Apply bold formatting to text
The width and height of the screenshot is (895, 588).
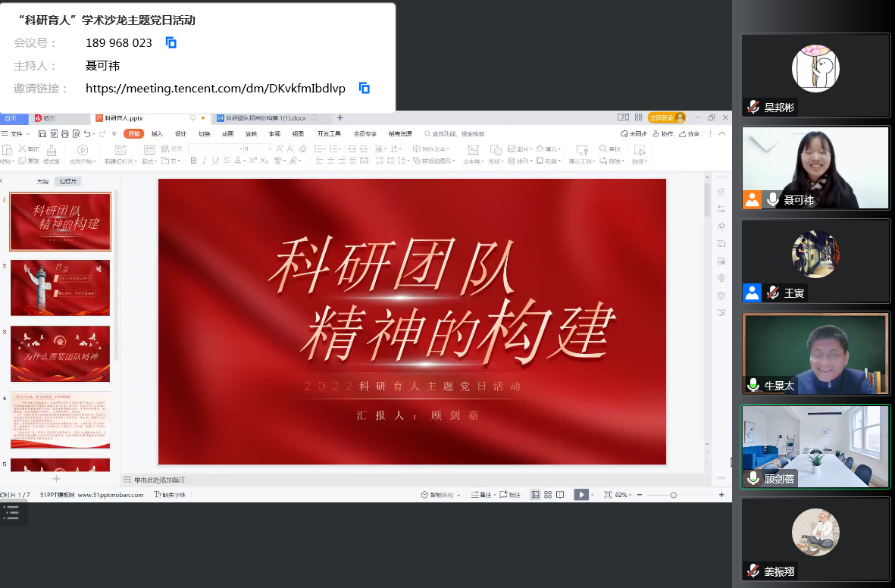193,160
